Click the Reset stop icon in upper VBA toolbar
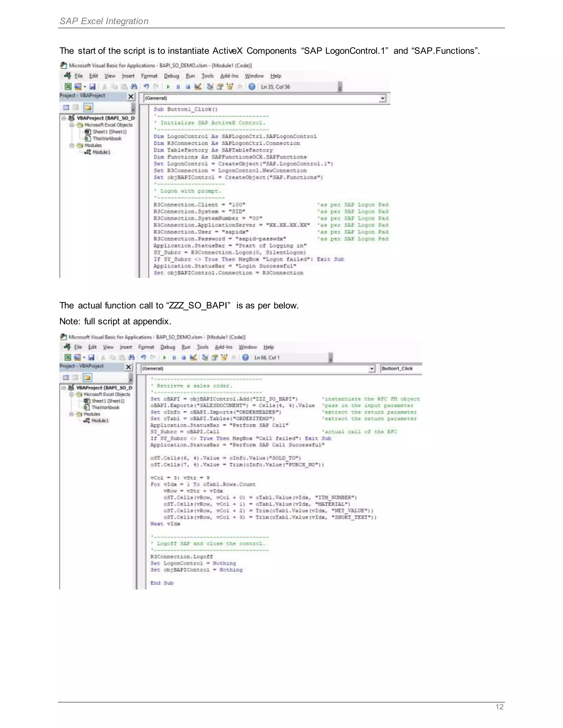Screen dimensions: 563x728 coord(188,87)
